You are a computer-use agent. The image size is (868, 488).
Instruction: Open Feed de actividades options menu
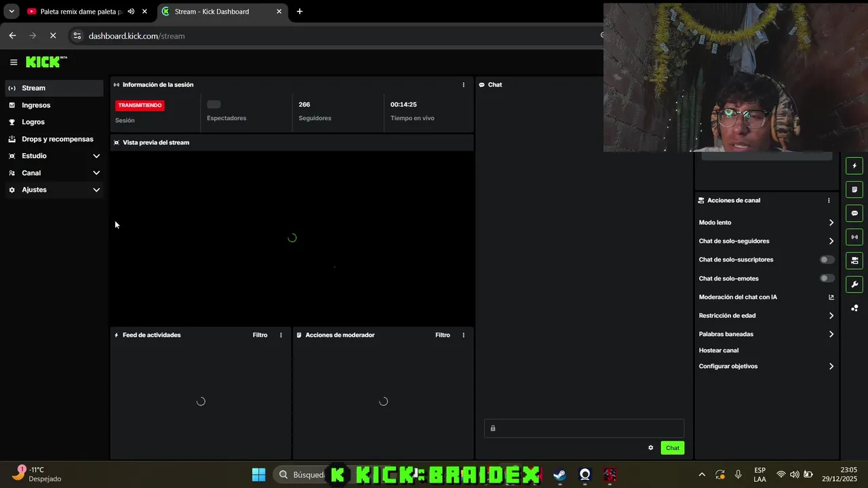(281, 335)
